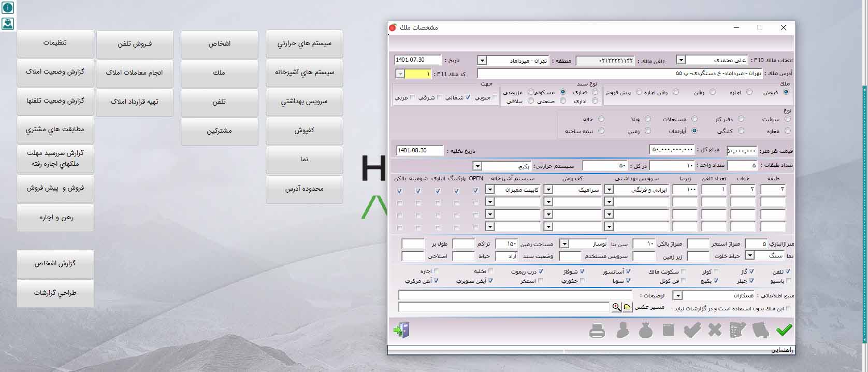Click the blue info icon at top-left
The width and height of the screenshot is (868, 372).
point(8,8)
